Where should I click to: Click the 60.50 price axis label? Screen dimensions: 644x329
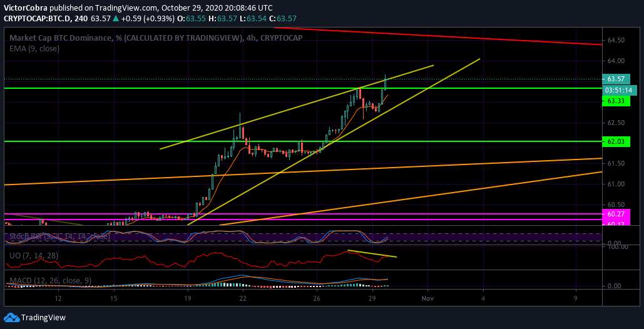tap(616, 205)
